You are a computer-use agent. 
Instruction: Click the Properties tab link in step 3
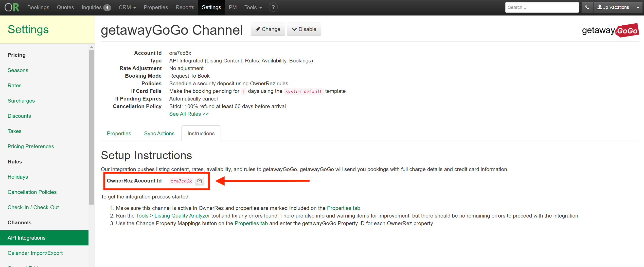tap(251, 223)
